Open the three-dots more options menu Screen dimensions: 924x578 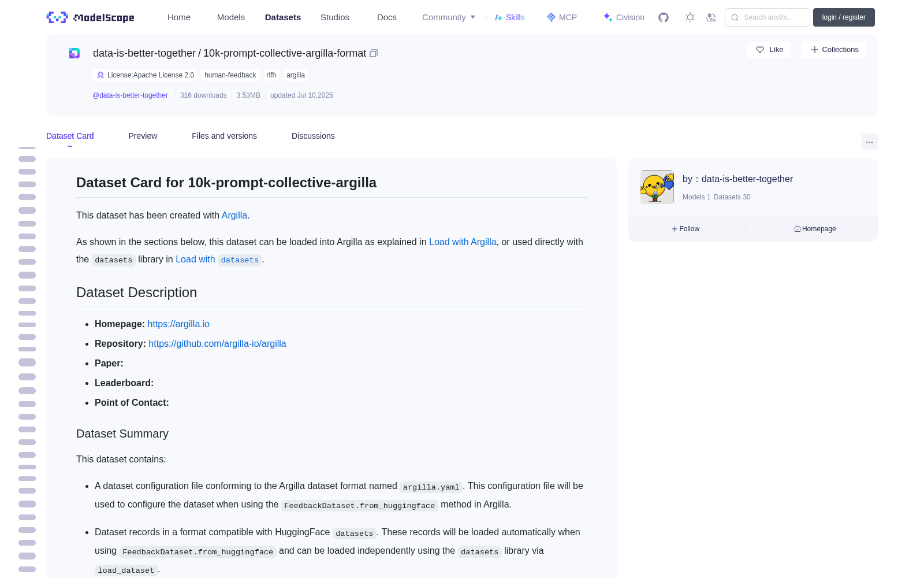coord(869,142)
